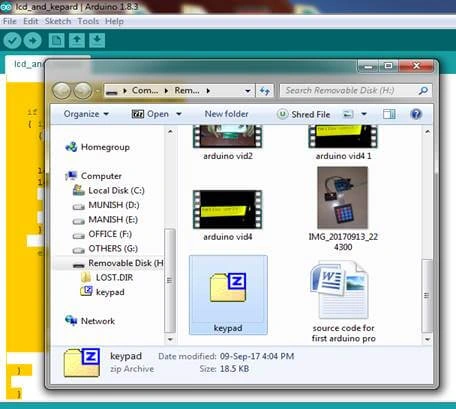
Task: Expand the Open button dropdown arrow
Action: (x=179, y=114)
